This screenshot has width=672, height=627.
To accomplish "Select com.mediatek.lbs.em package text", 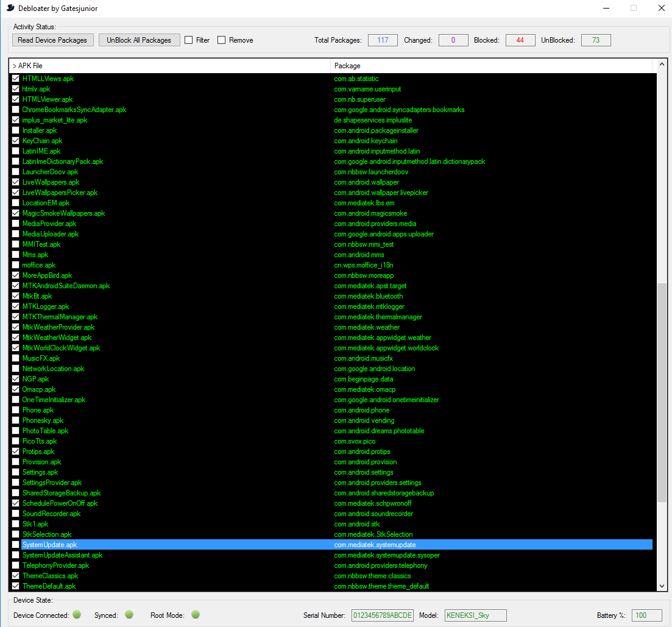I will click(x=364, y=203).
